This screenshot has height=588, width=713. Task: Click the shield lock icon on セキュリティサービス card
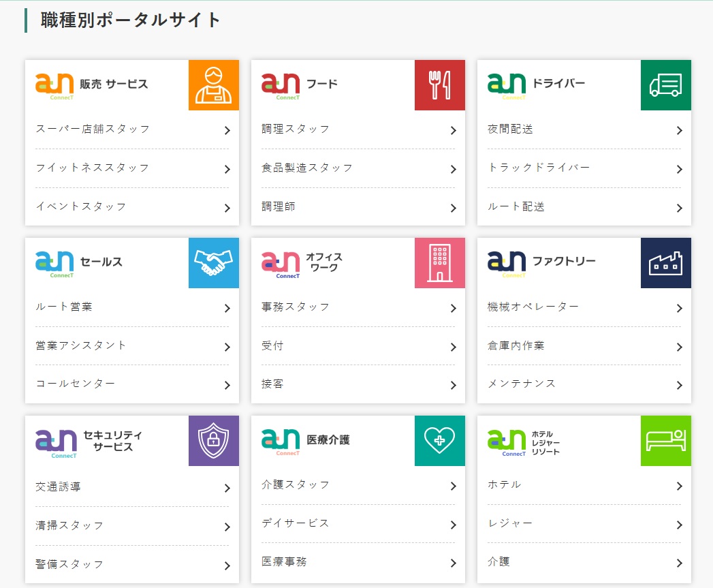[213, 441]
